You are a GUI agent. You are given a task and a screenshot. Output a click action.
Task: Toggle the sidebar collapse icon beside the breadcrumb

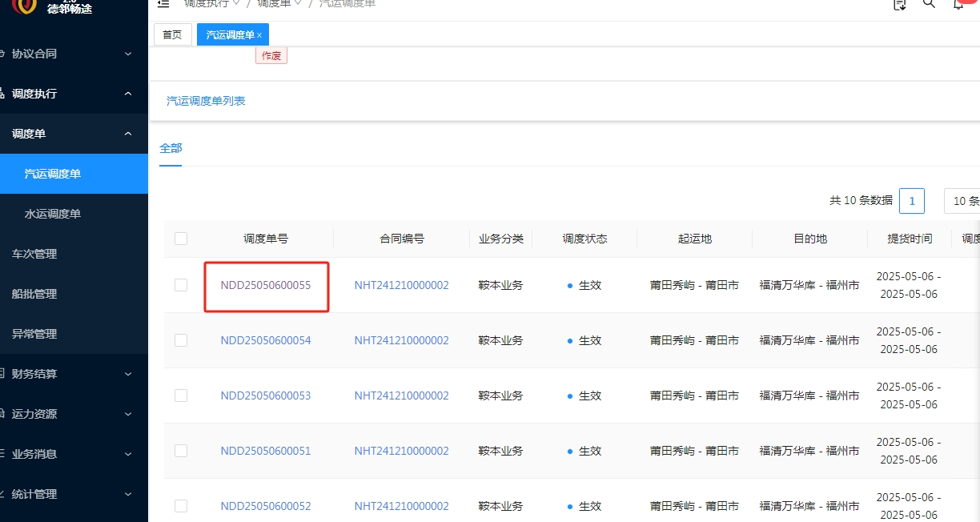coord(163,3)
